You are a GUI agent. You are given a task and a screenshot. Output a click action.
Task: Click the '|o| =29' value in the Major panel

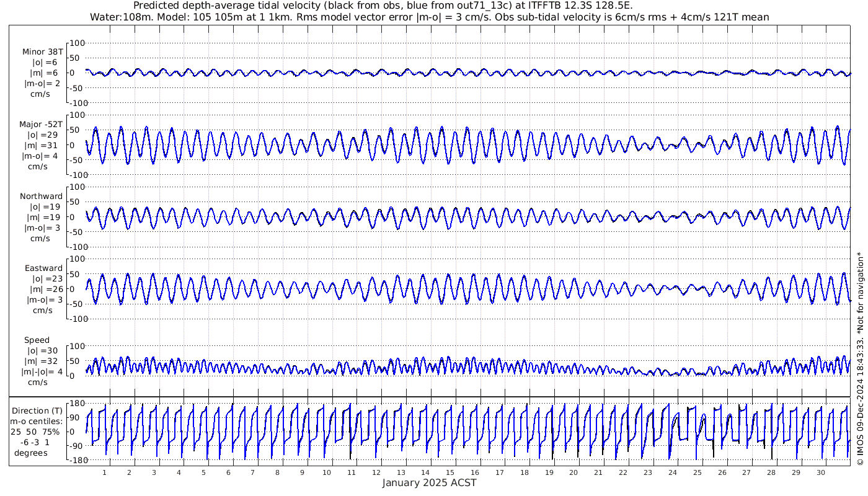tap(42, 135)
